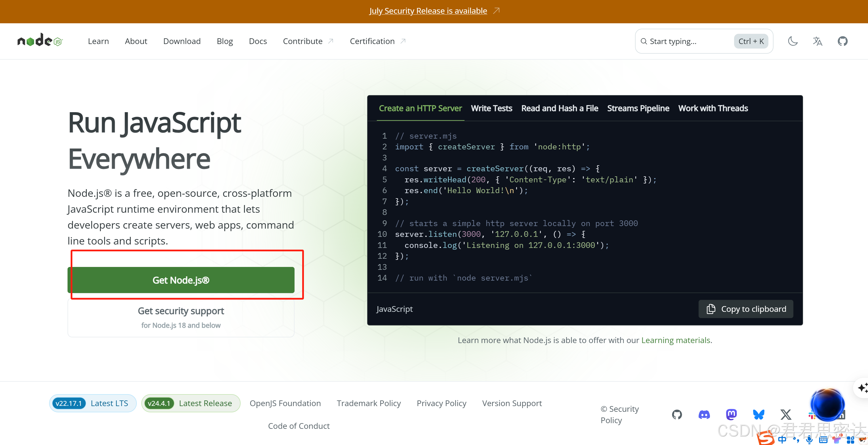
Task: Toggle Chinese input mode 中 icon
Action: tap(782, 439)
